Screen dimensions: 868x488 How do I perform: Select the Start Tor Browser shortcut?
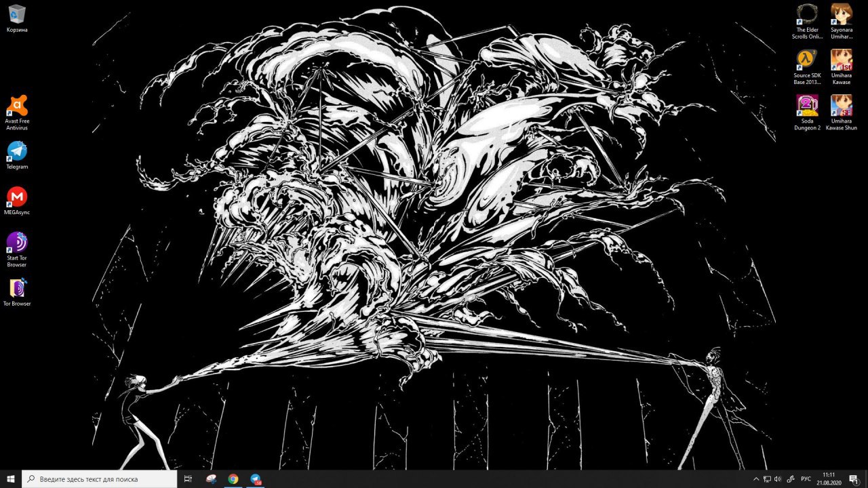(x=17, y=249)
